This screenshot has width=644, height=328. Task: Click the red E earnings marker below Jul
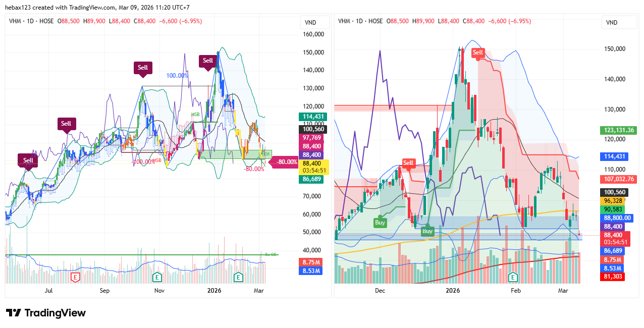(76, 277)
